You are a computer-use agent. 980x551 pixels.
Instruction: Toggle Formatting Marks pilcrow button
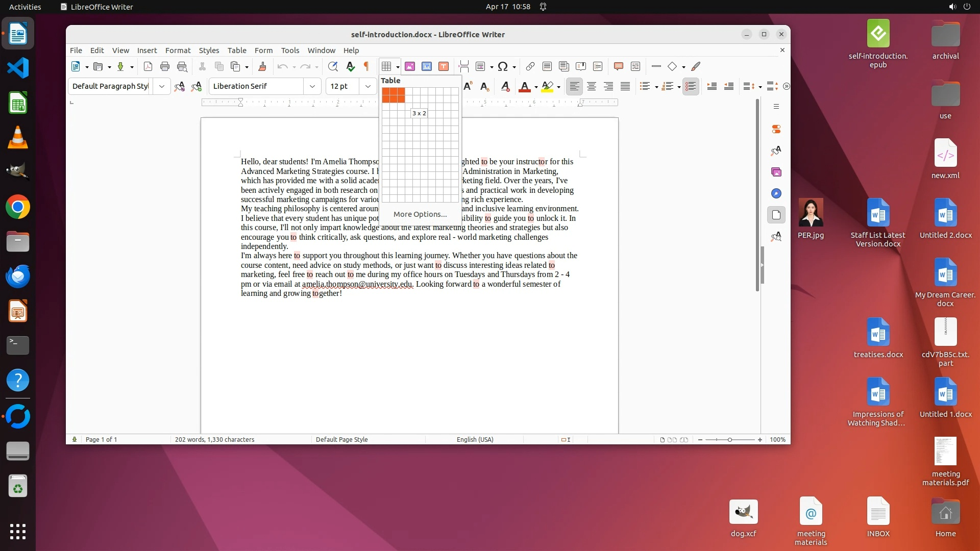(366, 66)
